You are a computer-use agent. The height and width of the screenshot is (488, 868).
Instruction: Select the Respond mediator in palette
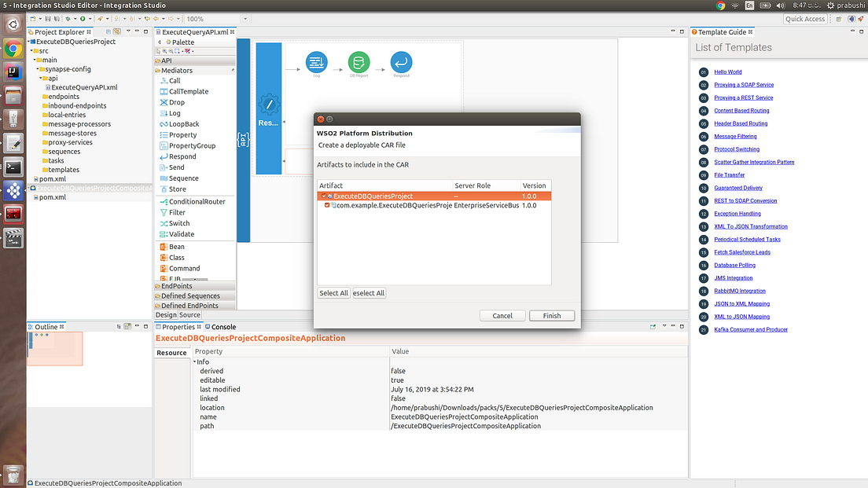[x=179, y=156]
